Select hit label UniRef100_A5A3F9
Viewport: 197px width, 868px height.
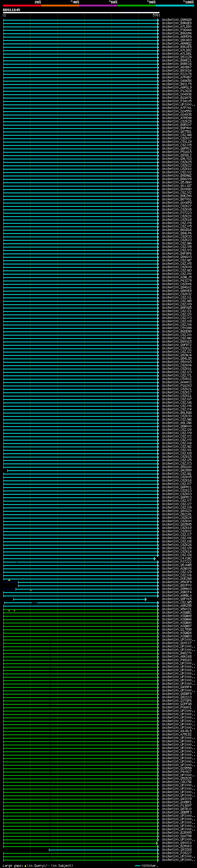(177, 582)
